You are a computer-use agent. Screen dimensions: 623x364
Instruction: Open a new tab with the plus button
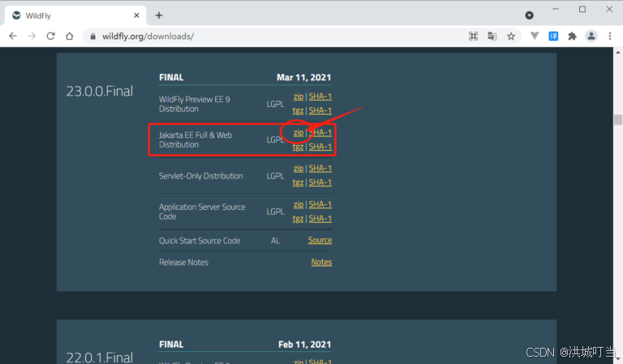point(159,15)
